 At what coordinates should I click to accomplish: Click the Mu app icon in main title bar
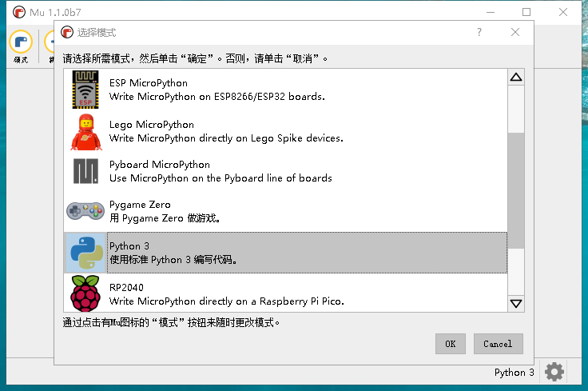coord(19,12)
